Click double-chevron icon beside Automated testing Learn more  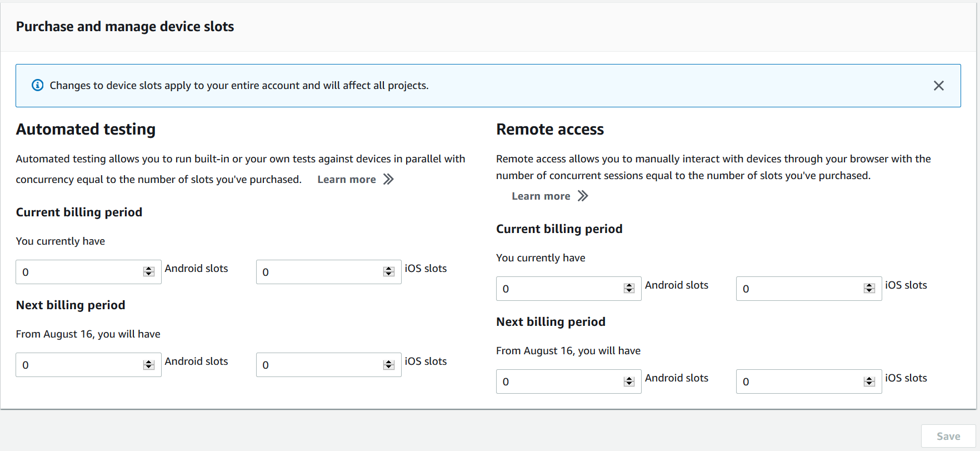tap(388, 179)
